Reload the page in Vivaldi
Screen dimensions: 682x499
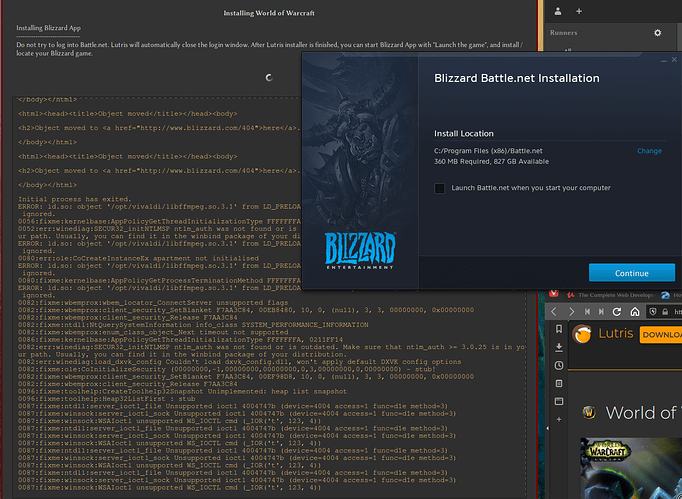point(616,311)
